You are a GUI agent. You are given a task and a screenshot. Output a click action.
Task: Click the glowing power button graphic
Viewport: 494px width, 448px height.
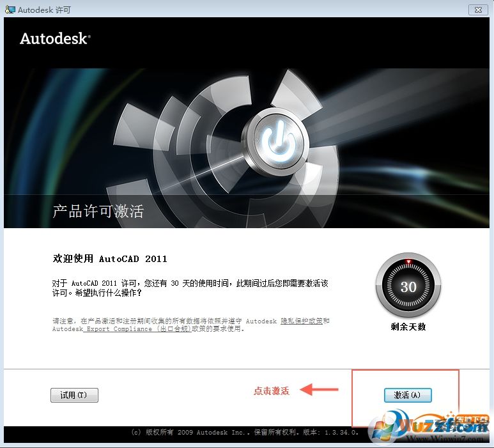click(277, 141)
